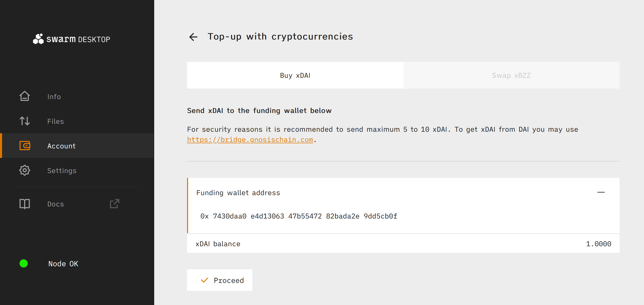Image resolution: width=644 pixels, height=305 pixels.
Task: Click the Settings gear icon
Action: click(25, 170)
